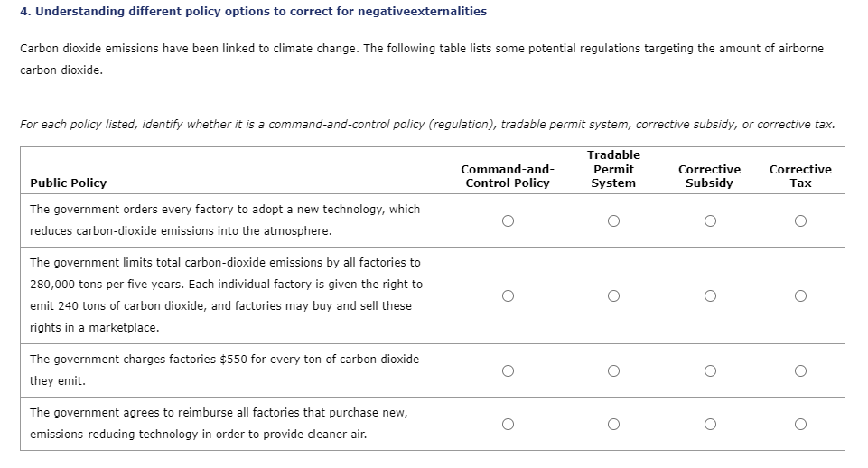Viewport: 868px width, 468px height.
Task: Choose Command-and-Control Policy for 280,000 tons limit
Action: (x=509, y=295)
